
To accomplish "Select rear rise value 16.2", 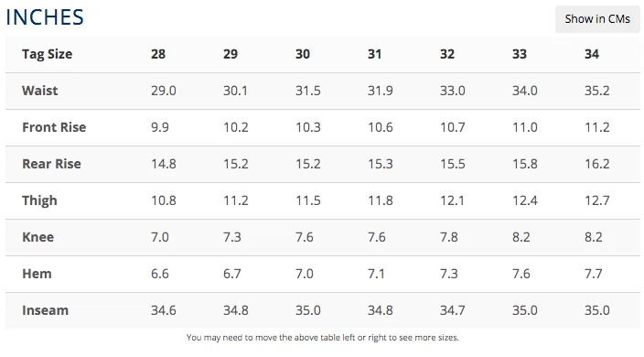I will [x=596, y=164].
